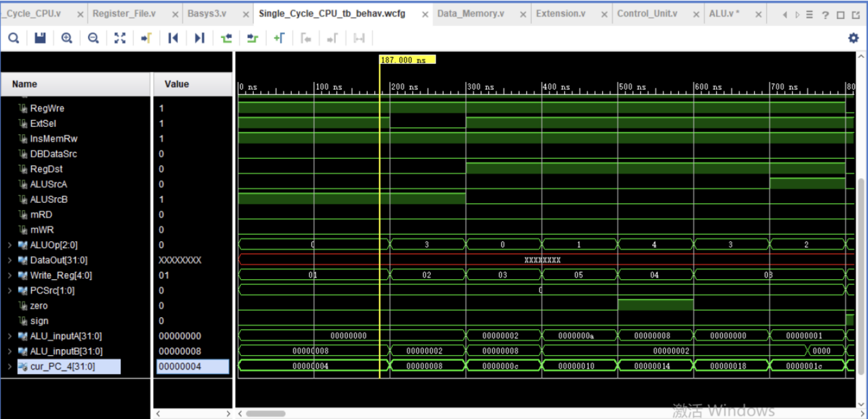Close the Control_Unit.v tab
This screenshot has height=419, width=868.
(x=696, y=14)
